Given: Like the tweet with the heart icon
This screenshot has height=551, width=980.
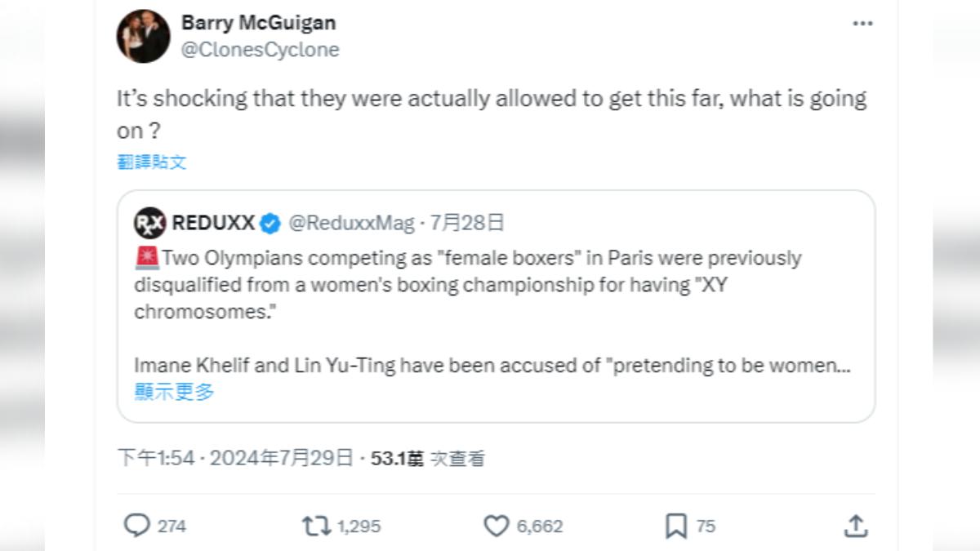Looking at the screenshot, I should (x=497, y=527).
